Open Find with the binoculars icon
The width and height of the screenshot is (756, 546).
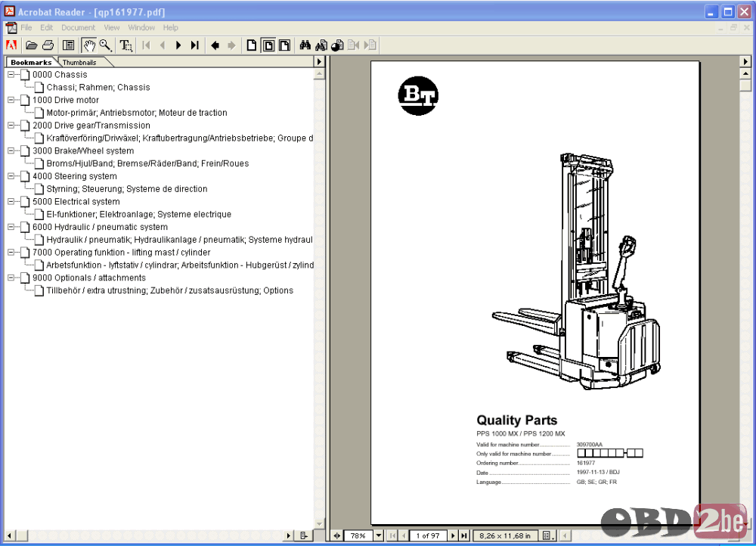tap(305, 45)
